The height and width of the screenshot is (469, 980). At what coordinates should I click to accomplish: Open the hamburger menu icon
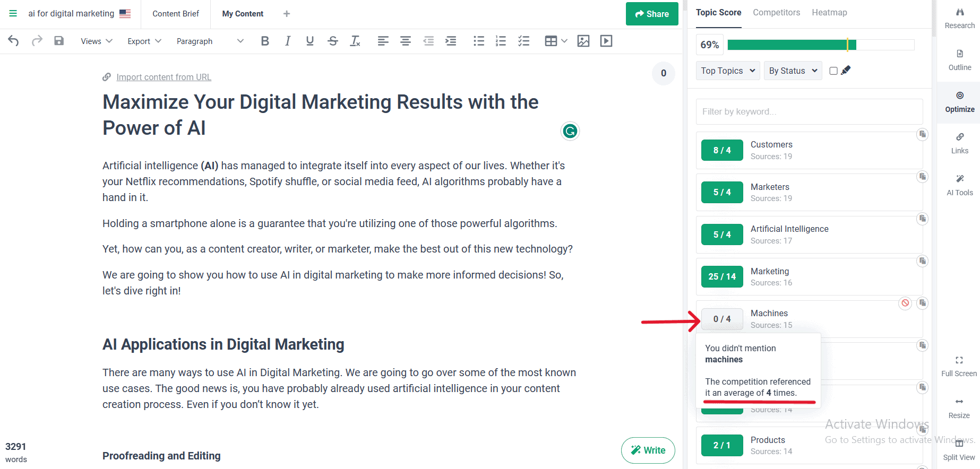(13, 13)
